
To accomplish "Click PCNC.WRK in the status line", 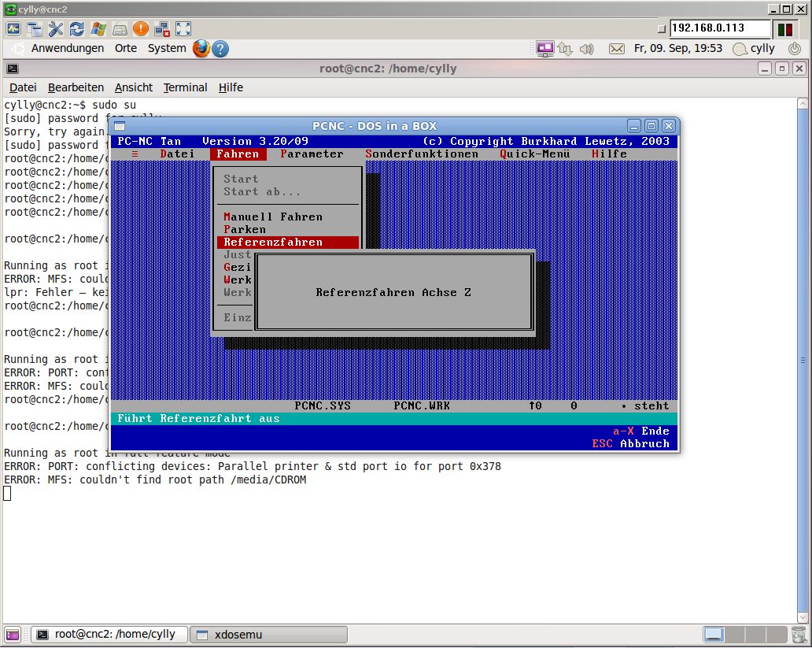I will point(422,406).
